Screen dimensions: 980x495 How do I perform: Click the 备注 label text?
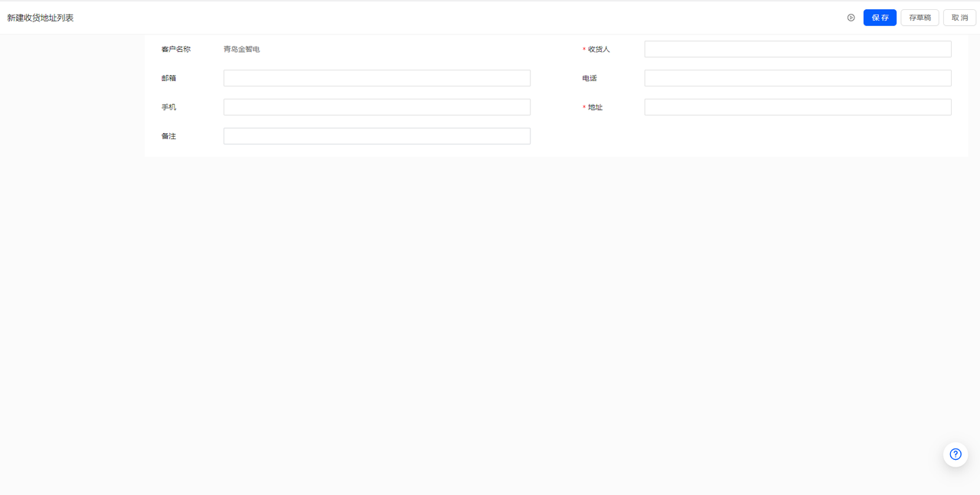(x=168, y=136)
